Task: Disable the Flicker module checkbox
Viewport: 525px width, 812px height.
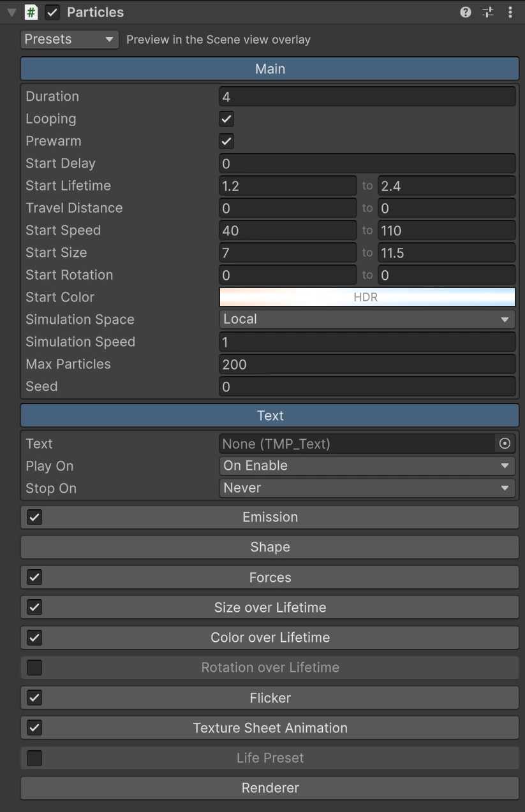Action: pyautogui.click(x=34, y=698)
